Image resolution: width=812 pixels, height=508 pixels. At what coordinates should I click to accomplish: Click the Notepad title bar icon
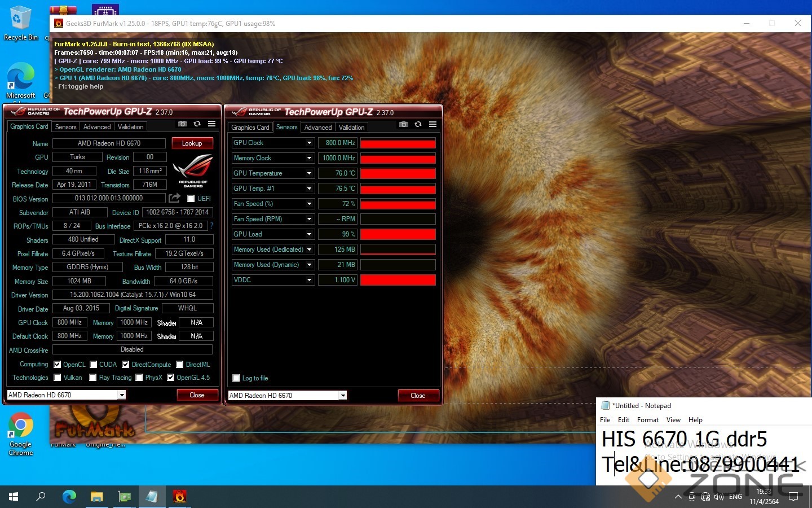(606, 405)
